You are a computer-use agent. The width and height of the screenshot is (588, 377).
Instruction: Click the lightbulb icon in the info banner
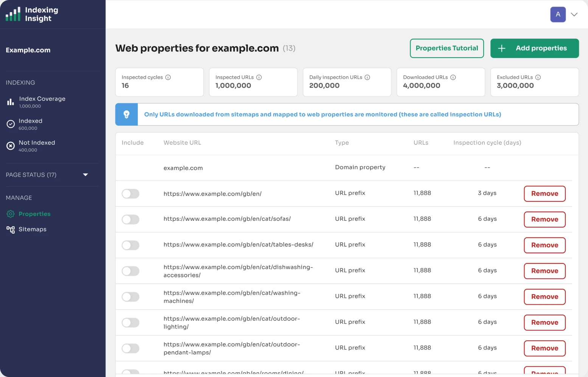pyautogui.click(x=127, y=114)
